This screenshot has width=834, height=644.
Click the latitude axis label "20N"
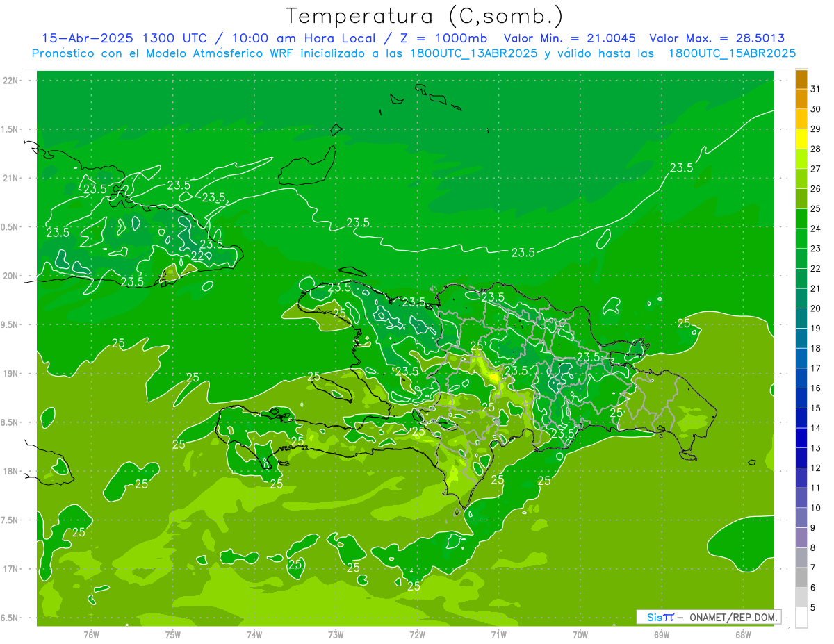click(x=10, y=276)
